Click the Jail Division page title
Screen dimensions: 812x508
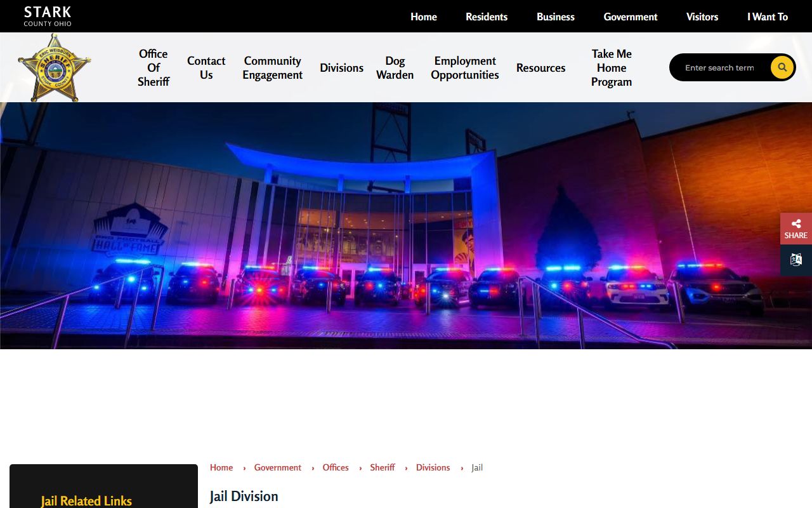(x=244, y=496)
